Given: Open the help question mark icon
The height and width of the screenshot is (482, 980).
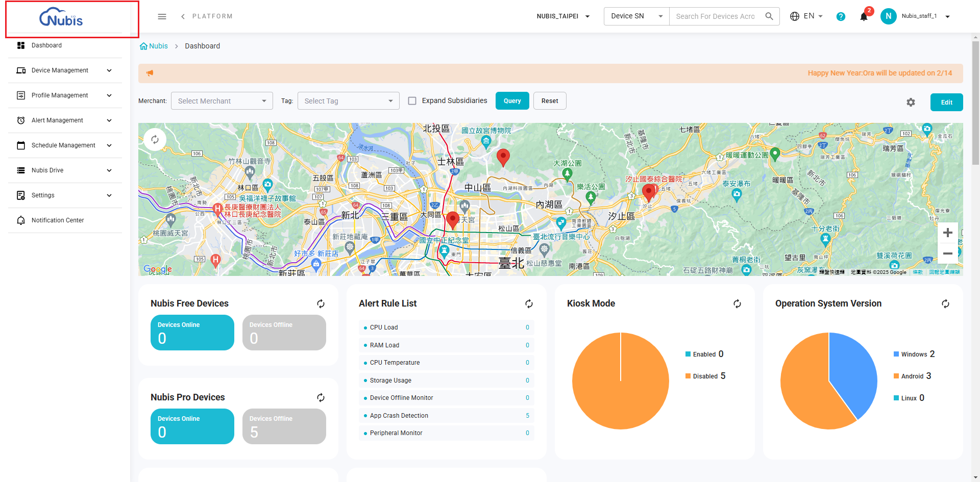Looking at the screenshot, I should (841, 16).
